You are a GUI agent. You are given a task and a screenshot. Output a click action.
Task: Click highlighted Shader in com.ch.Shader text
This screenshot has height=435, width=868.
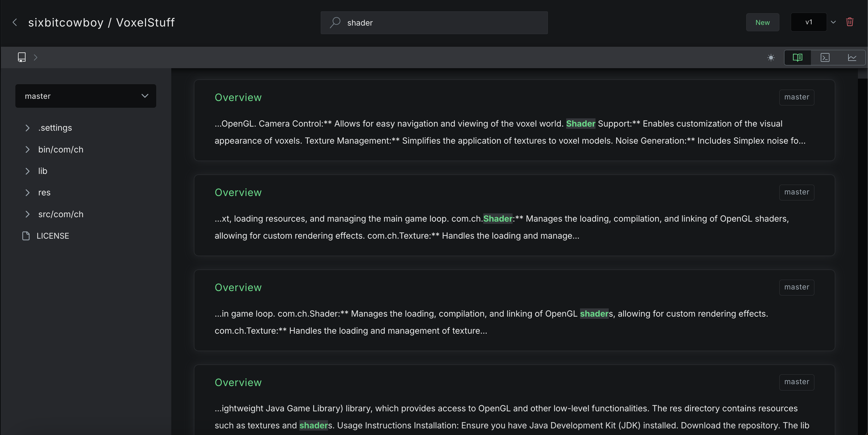[498, 219]
